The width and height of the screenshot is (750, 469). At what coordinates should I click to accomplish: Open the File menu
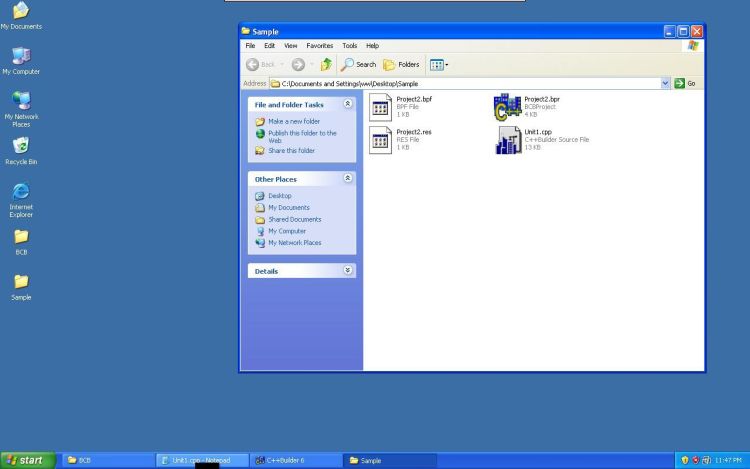(250, 46)
